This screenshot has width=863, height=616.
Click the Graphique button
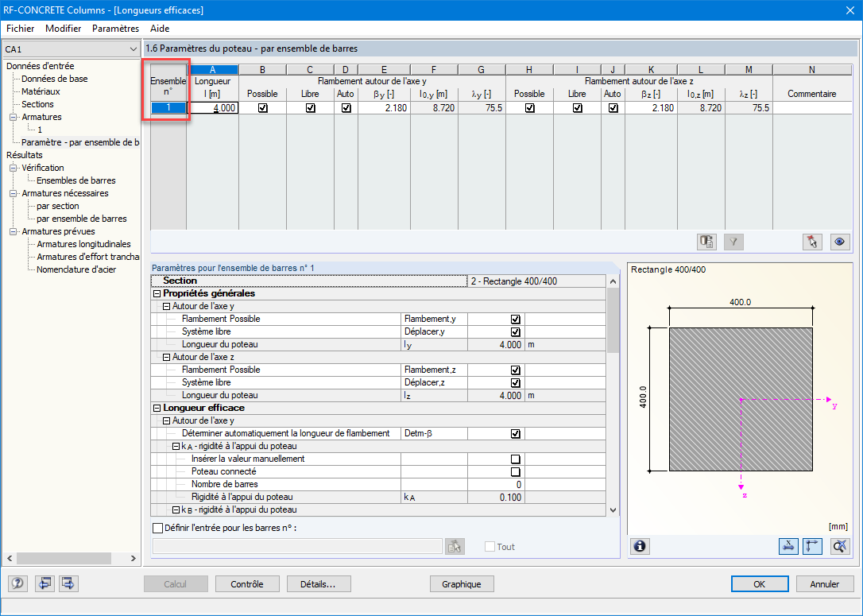(x=461, y=584)
